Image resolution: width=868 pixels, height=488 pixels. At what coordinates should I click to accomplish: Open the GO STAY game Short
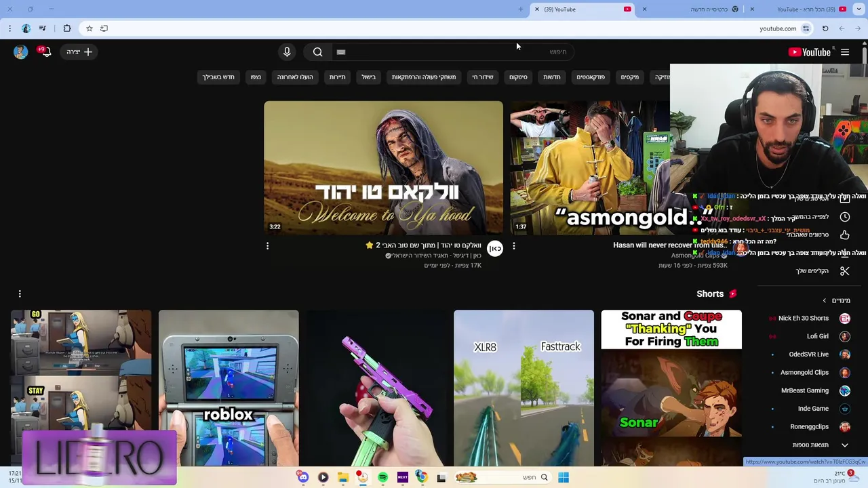(x=81, y=388)
